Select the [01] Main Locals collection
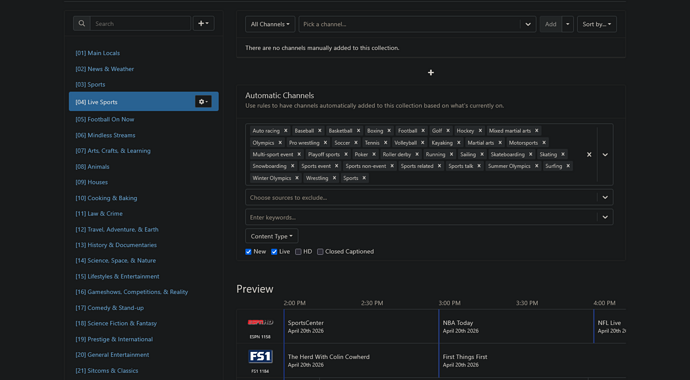The width and height of the screenshot is (690, 380). tap(98, 53)
